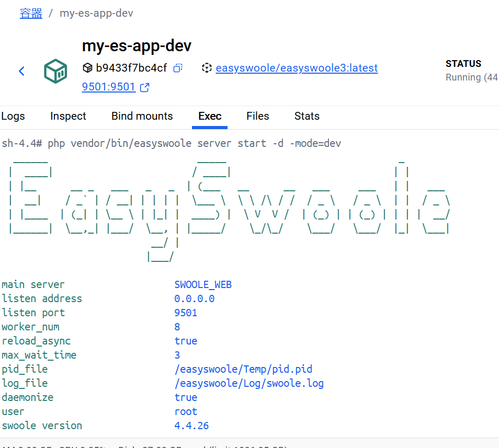Click the main server label

33,284
